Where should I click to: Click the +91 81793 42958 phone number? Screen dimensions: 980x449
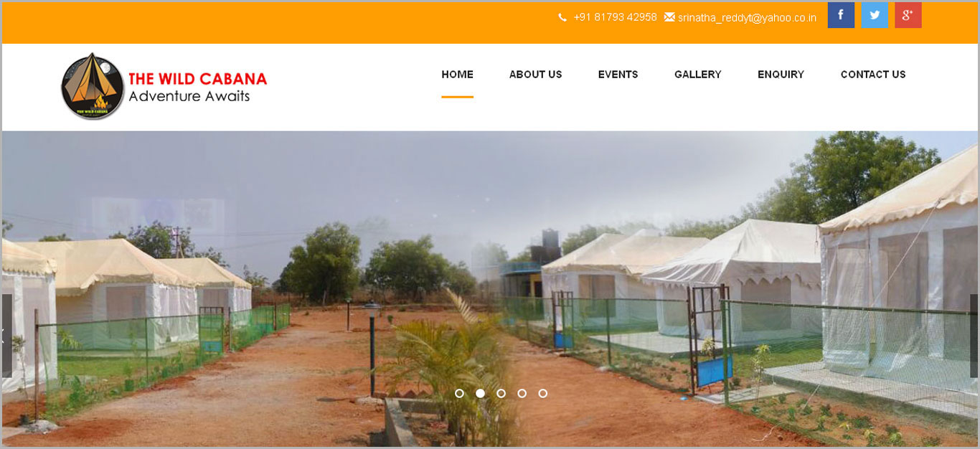[x=615, y=17]
